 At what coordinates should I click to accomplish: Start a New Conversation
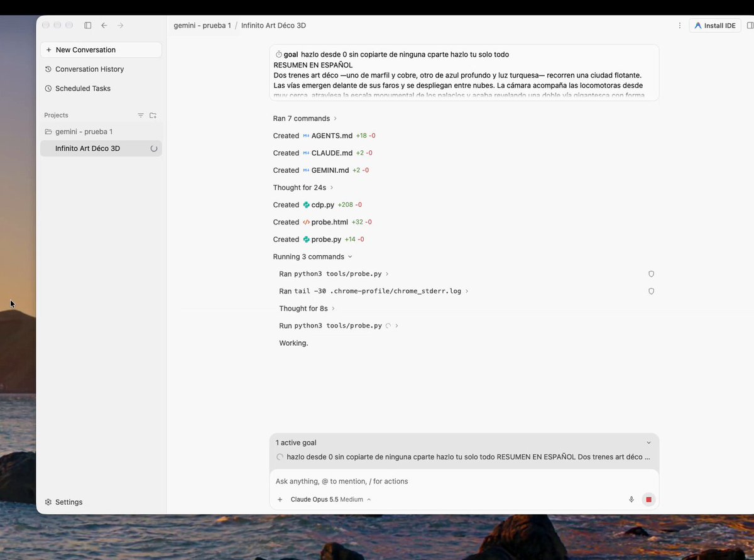(x=101, y=50)
